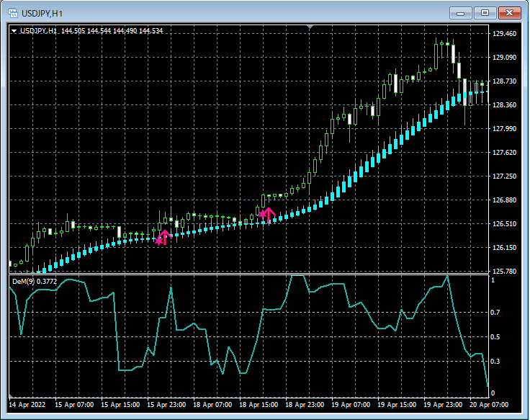Screen dimensions: 530x420
Task: Click the 15 Apr 07:00 time label
Action: (74, 404)
